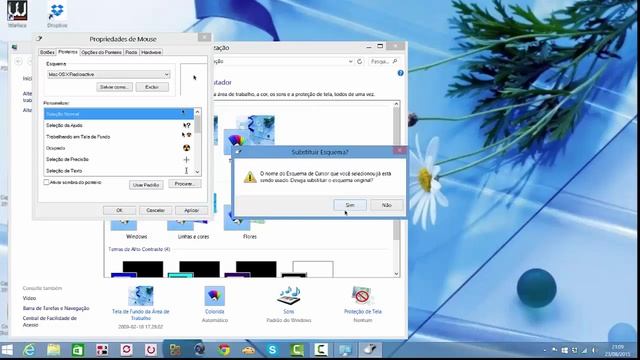Open the Vídeo link under Consulte também
The width and height of the screenshot is (640, 360).
(29, 298)
